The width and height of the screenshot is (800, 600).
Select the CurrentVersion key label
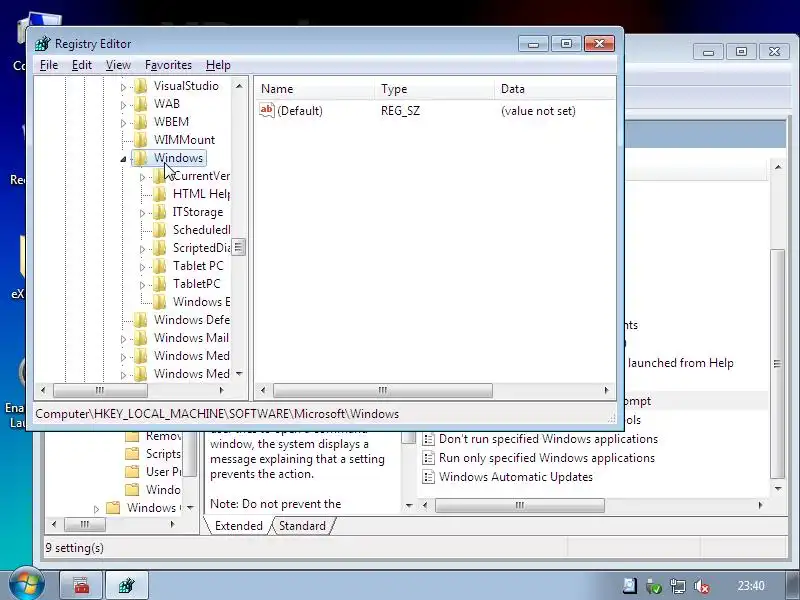click(201, 176)
